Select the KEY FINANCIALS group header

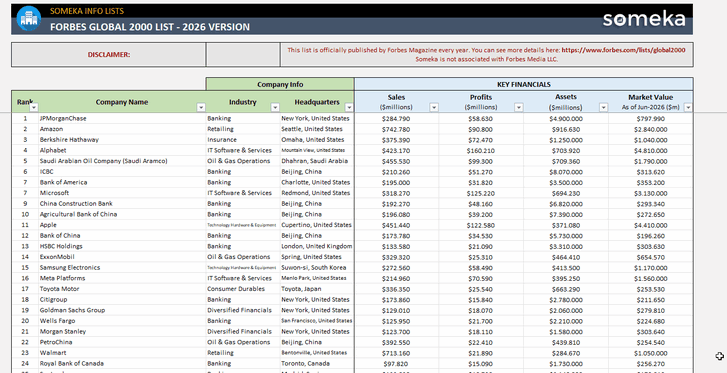(524, 84)
